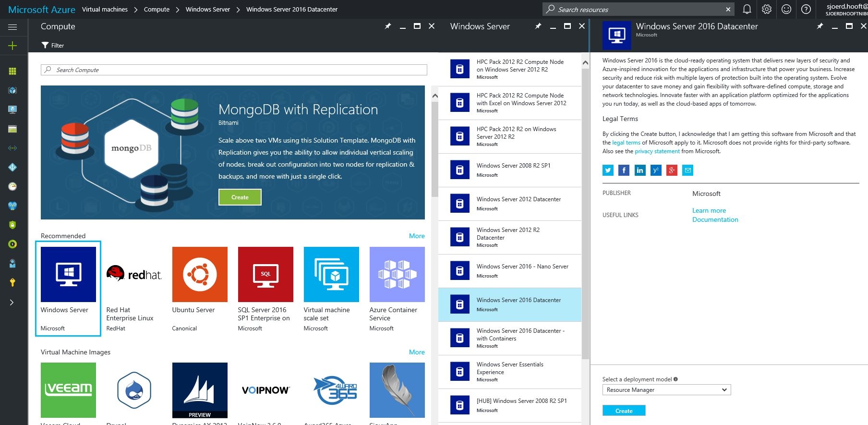The width and height of the screenshot is (868, 425).
Task: Click Virtual machines breadcrumb
Action: (105, 9)
